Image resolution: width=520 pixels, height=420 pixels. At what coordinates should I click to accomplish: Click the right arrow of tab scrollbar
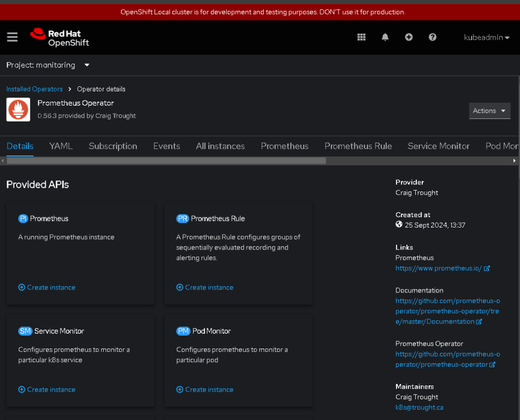[514, 160]
